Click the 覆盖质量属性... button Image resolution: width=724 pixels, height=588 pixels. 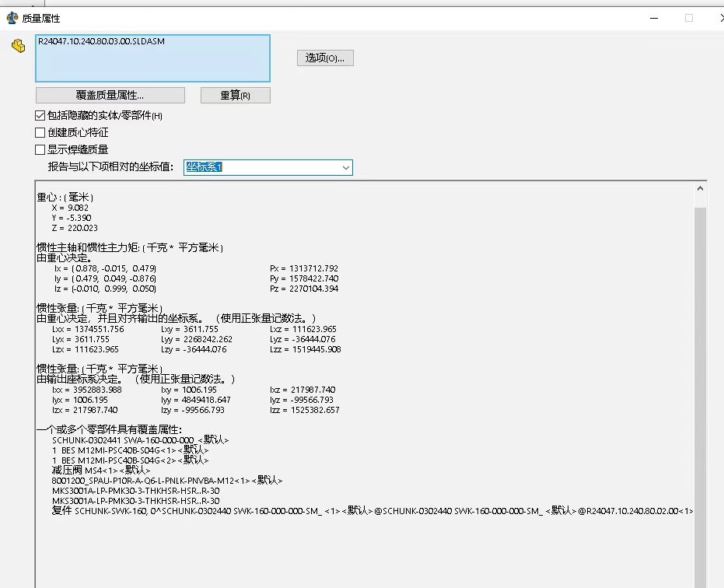point(110,95)
